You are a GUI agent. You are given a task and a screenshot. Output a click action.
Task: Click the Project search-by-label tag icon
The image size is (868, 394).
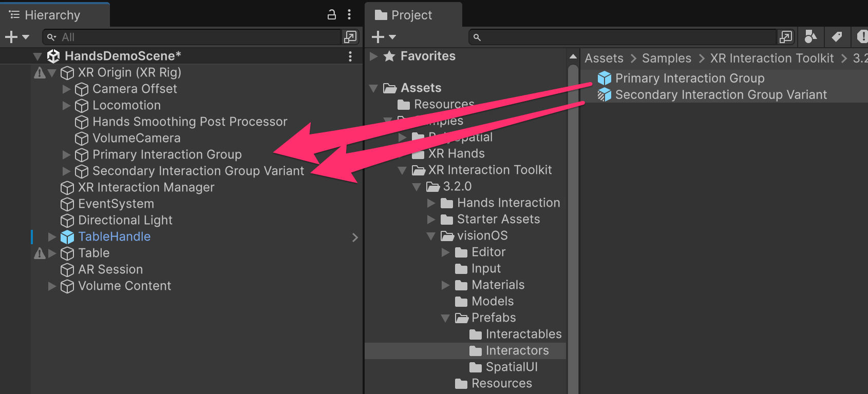(x=837, y=37)
